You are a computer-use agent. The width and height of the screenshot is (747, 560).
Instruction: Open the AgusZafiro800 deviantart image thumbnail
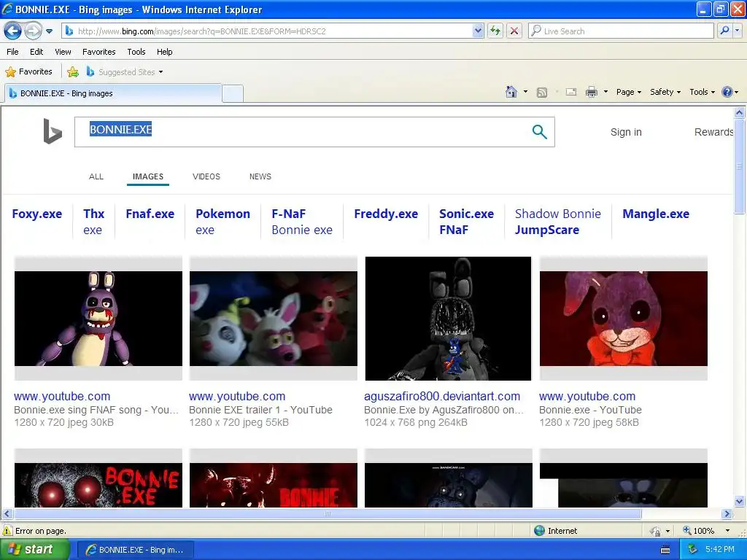(x=449, y=319)
